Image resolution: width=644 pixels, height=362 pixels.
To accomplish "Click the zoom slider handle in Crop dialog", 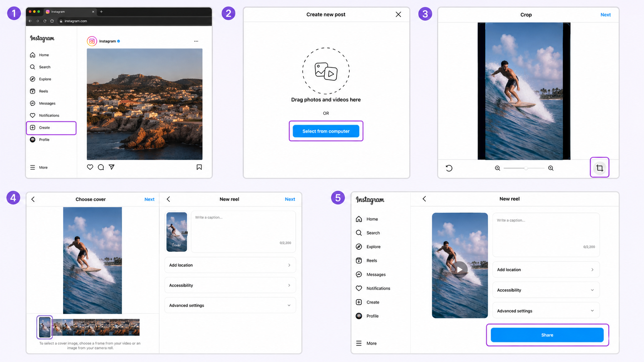I will (x=526, y=168).
